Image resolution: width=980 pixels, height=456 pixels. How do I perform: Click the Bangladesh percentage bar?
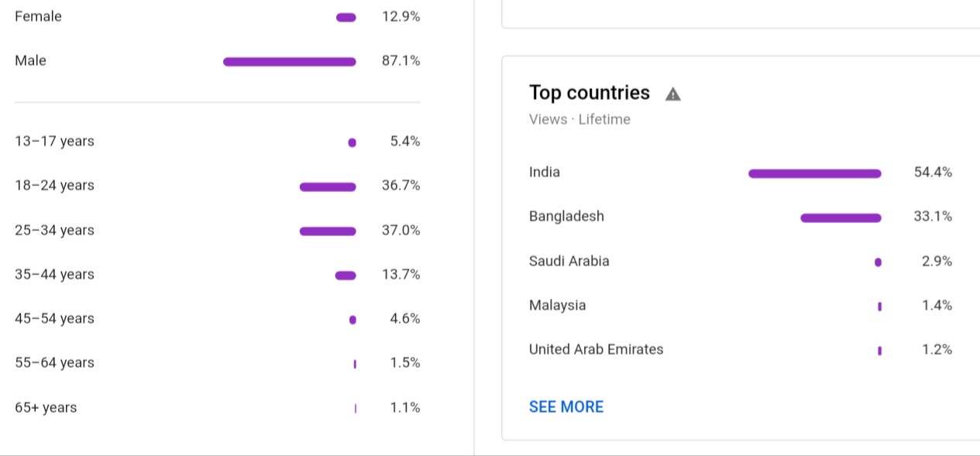(x=841, y=218)
